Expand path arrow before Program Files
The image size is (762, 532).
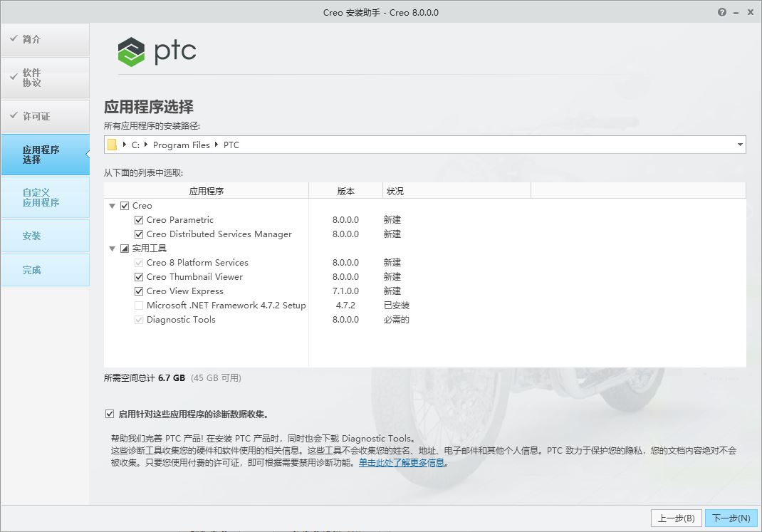click(146, 145)
